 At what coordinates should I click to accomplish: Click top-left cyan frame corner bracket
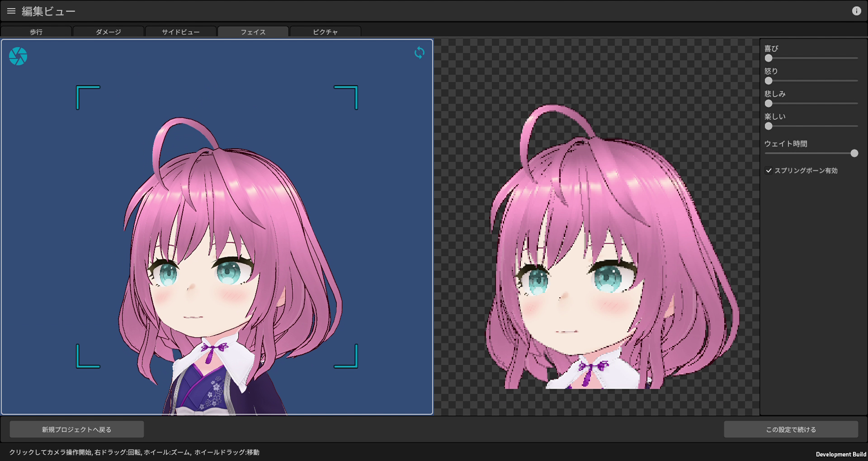click(88, 97)
